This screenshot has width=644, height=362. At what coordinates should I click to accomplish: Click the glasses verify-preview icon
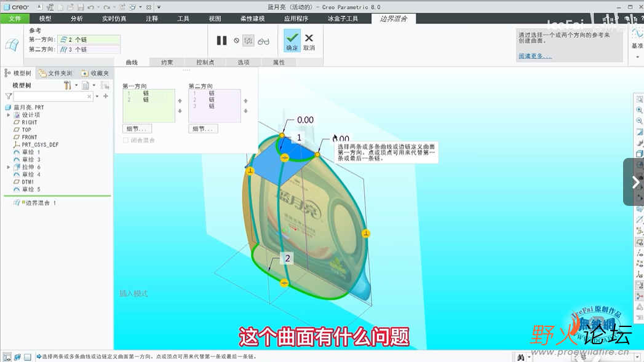[263, 41]
